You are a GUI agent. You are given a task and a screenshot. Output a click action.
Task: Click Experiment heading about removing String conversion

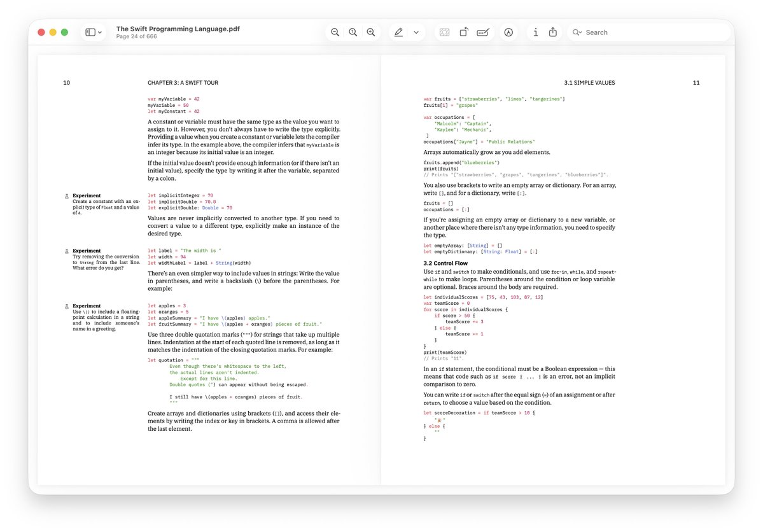pos(87,251)
